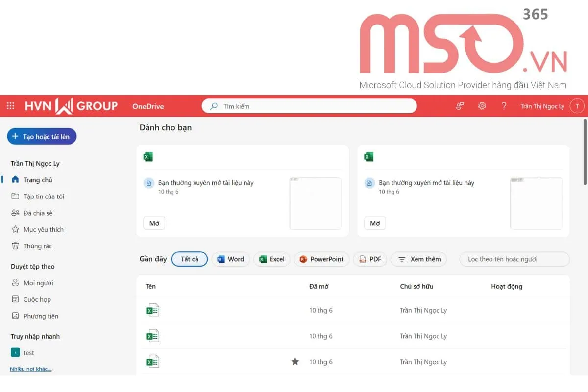This screenshot has height=392, width=588.
Task: Follow the Nhiều nơi khác link
Action: pyautogui.click(x=30, y=369)
